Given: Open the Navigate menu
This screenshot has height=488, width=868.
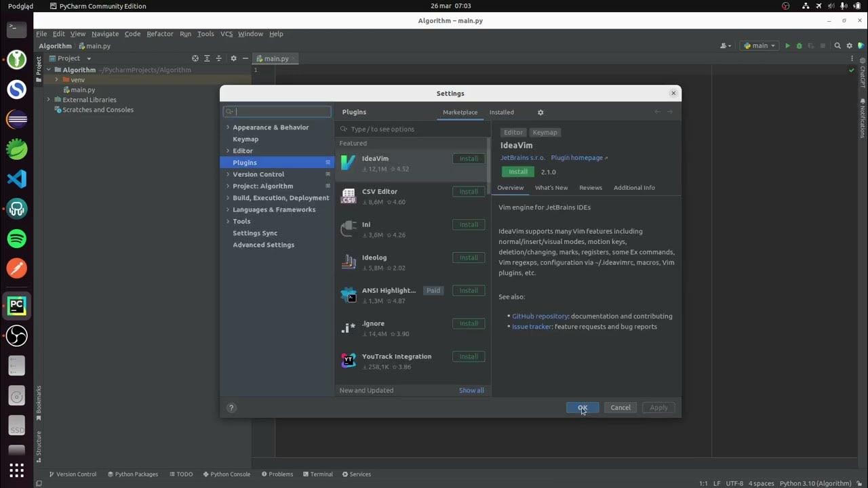Looking at the screenshot, I should point(105,34).
